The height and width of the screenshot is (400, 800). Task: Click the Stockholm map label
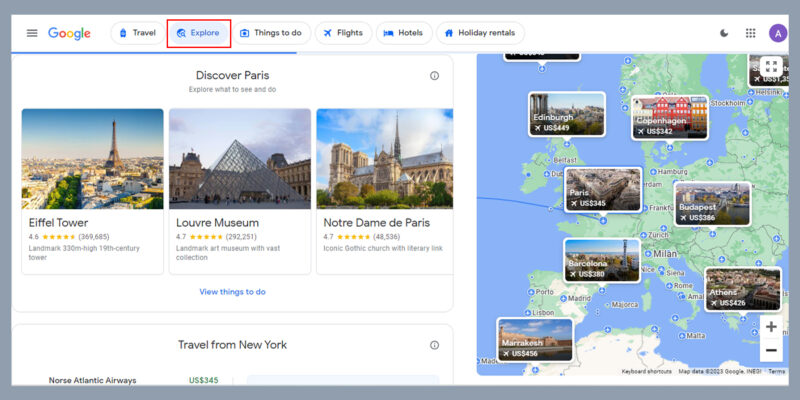click(x=728, y=103)
